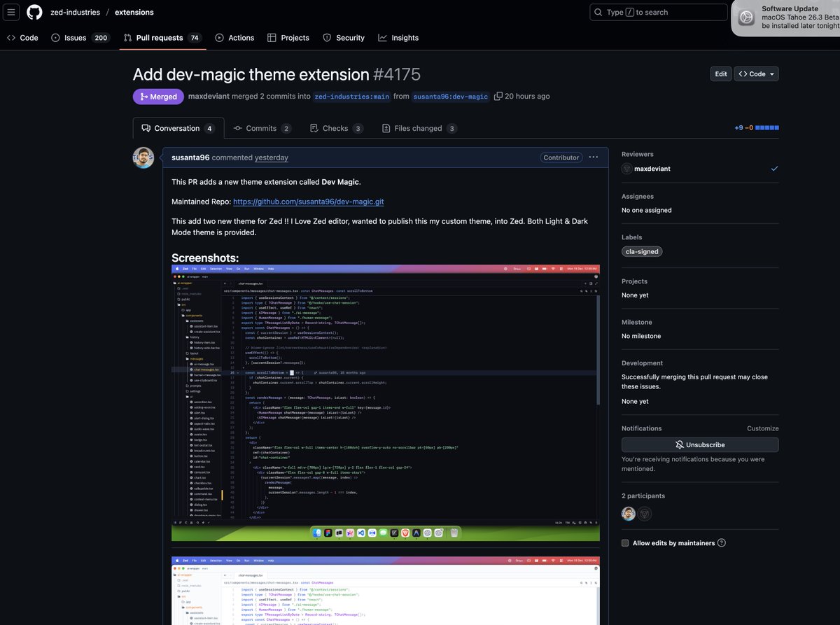Click the Development heading
The image size is (840, 625).
coord(643,363)
